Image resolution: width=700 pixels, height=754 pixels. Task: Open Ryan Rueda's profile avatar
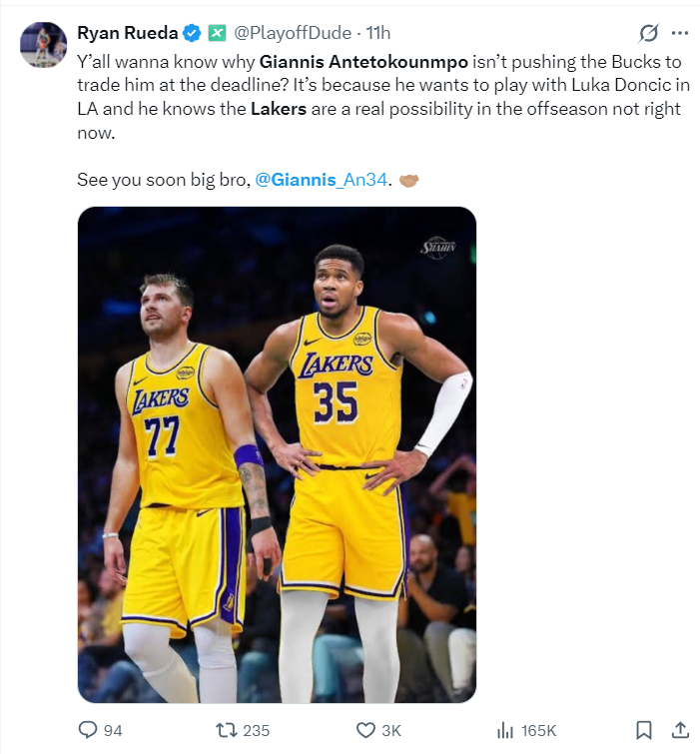[43, 43]
